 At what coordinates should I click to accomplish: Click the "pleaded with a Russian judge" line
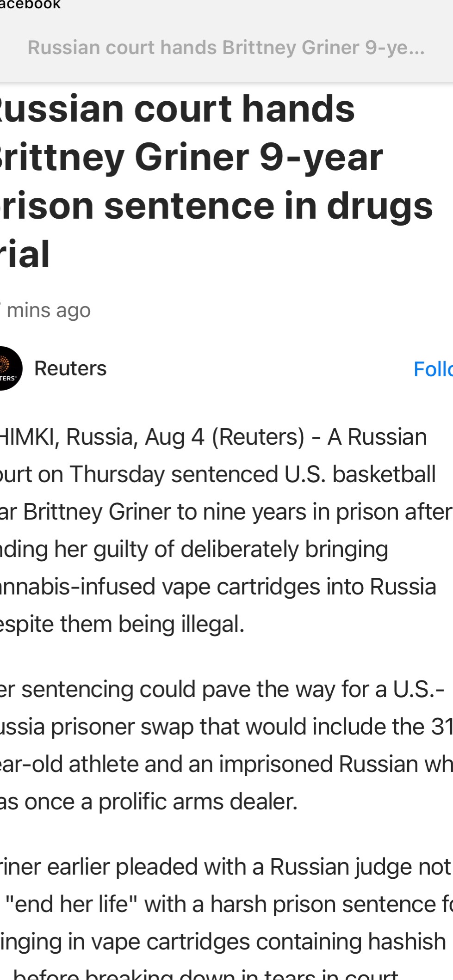click(x=226, y=867)
